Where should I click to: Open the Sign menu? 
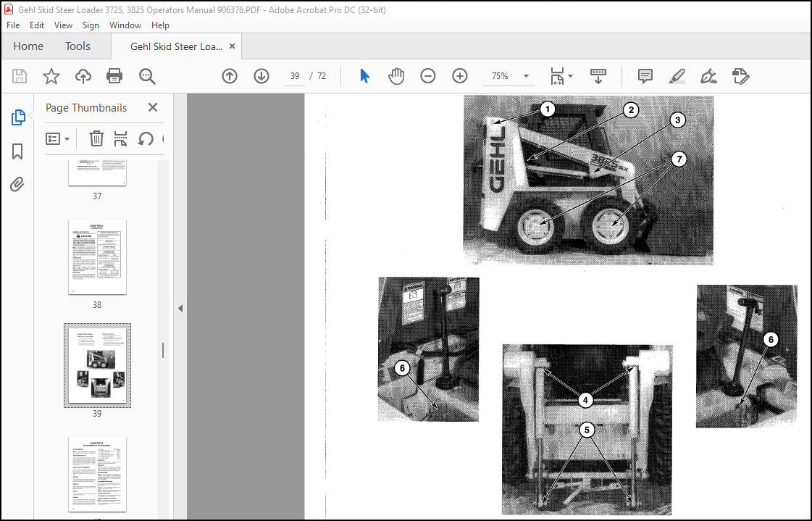pyautogui.click(x=91, y=25)
